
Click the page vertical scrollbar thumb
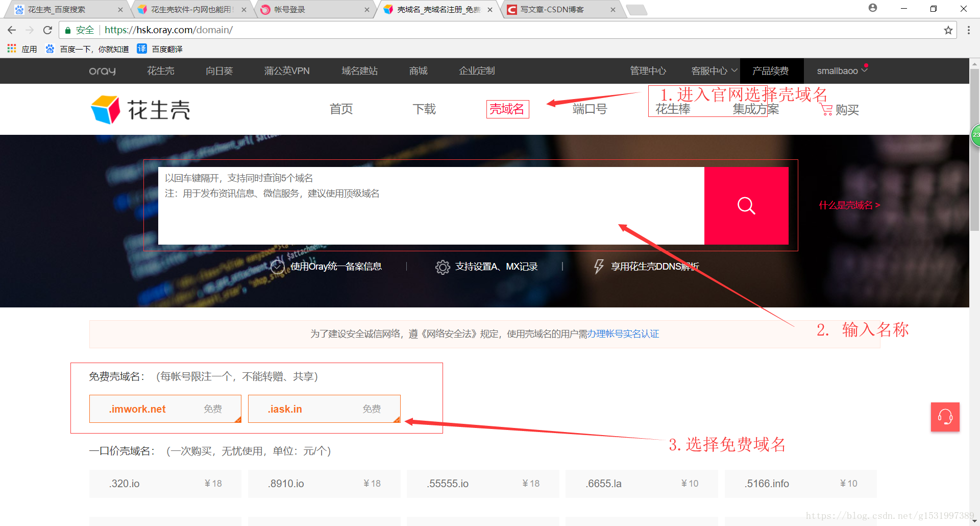coord(974,151)
